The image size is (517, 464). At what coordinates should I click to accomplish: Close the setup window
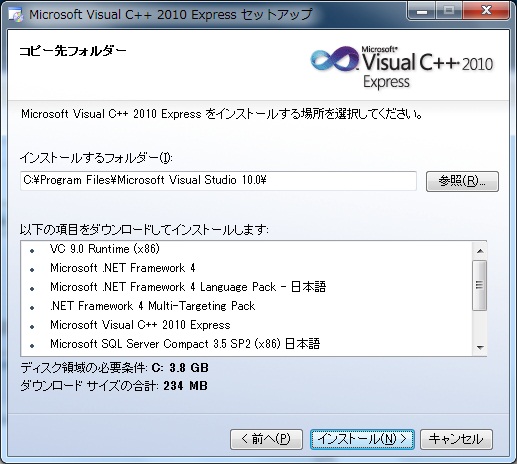tap(486, 11)
